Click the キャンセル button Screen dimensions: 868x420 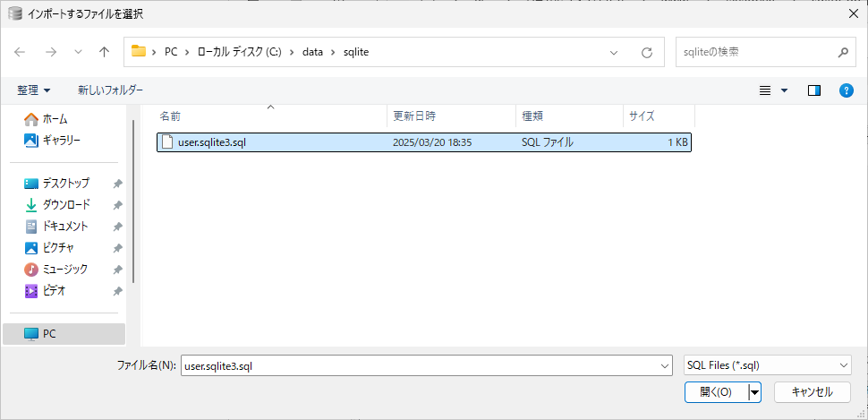pyautogui.click(x=812, y=392)
